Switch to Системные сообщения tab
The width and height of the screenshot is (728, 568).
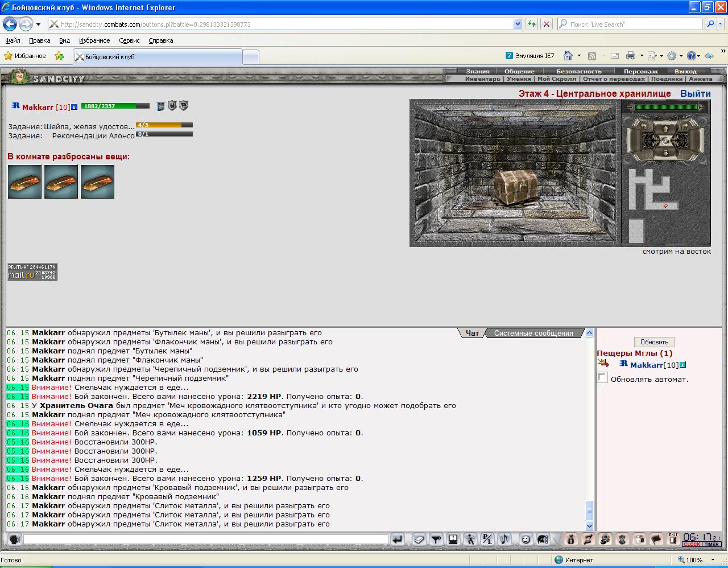click(533, 333)
